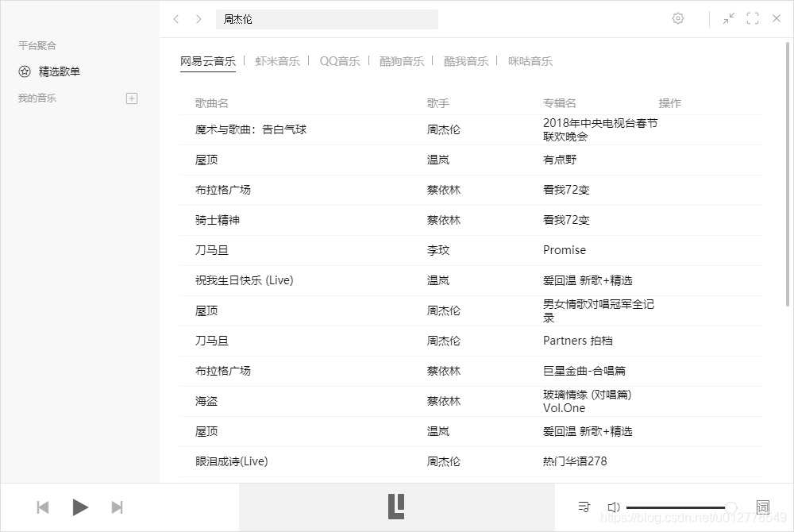
Task: Select 刀马旦 by 李玟
Action: [212, 251]
